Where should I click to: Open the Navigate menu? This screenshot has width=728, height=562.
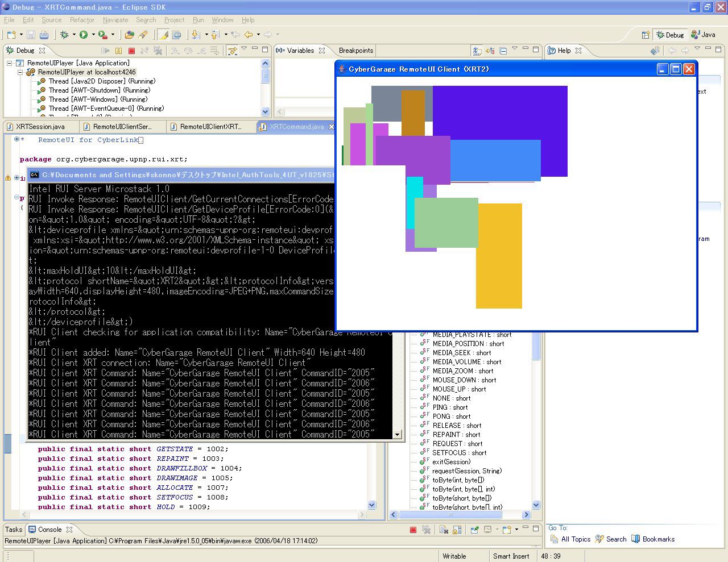point(115,20)
